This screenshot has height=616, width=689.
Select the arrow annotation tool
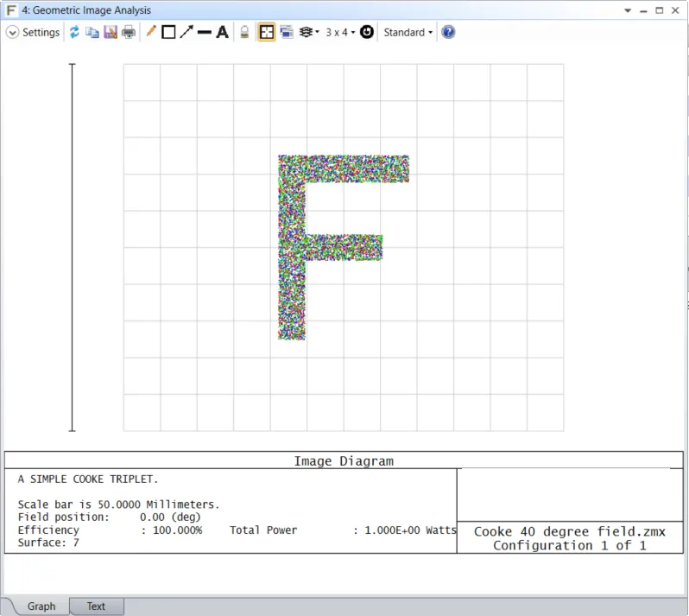pyautogui.click(x=186, y=32)
